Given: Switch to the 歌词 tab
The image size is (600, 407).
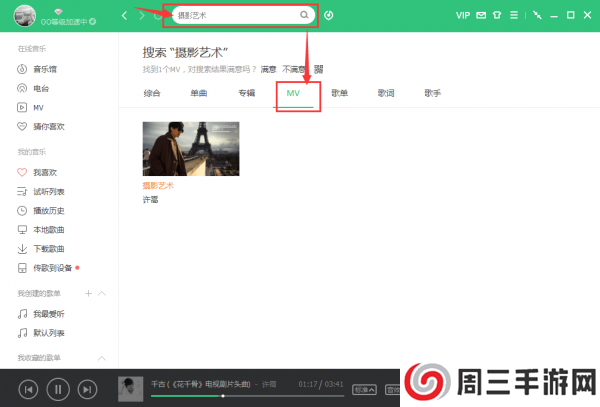Looking at the screenshot, I should [x=386, y=93].
